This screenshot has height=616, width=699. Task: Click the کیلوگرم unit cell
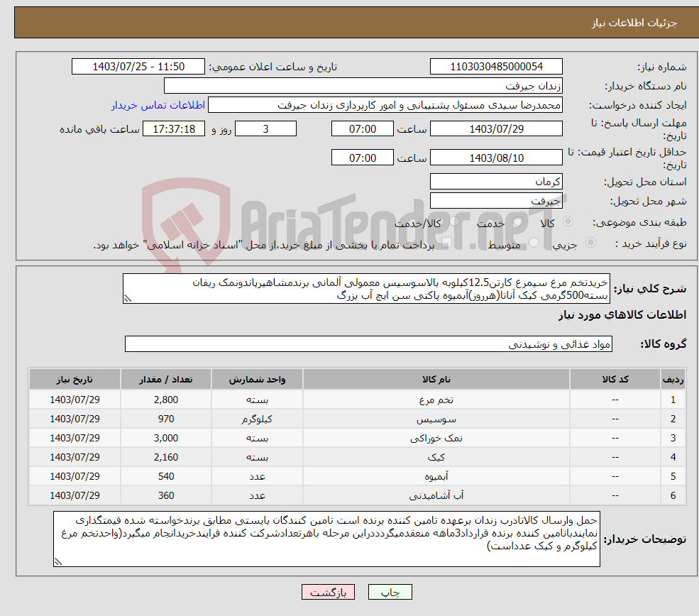point(257,419)
